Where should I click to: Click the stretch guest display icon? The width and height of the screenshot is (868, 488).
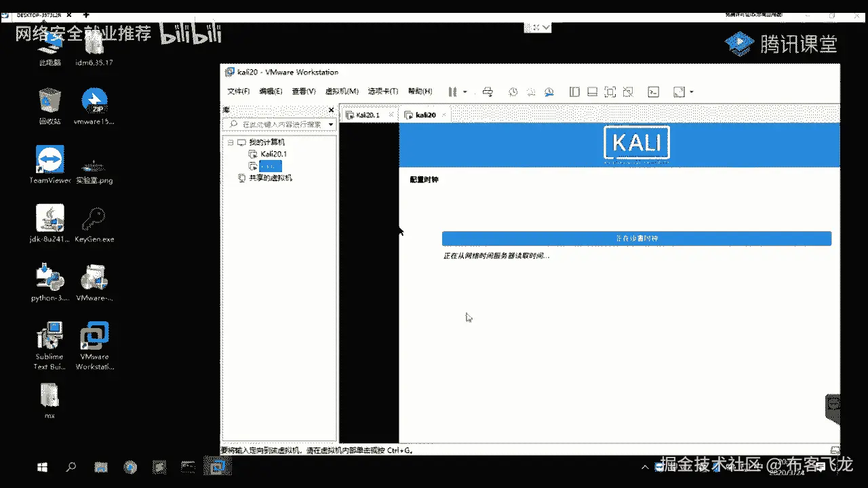[679, 91]
